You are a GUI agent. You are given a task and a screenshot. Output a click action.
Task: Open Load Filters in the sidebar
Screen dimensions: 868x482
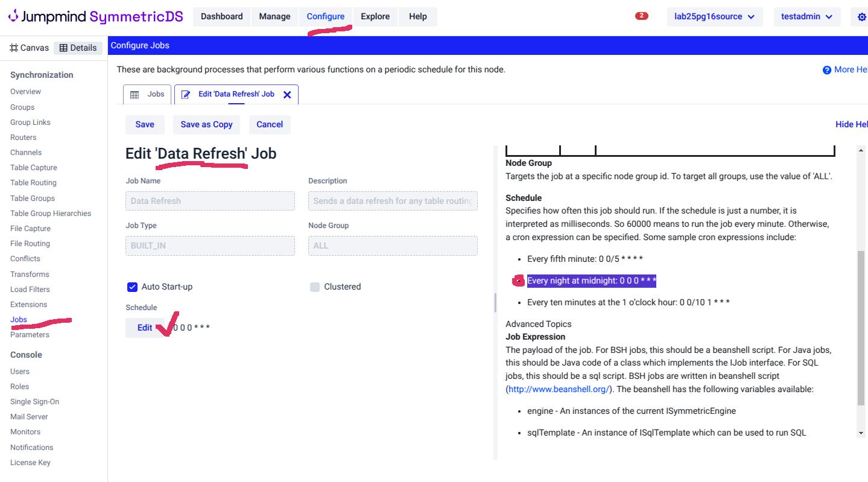(30, 290)
